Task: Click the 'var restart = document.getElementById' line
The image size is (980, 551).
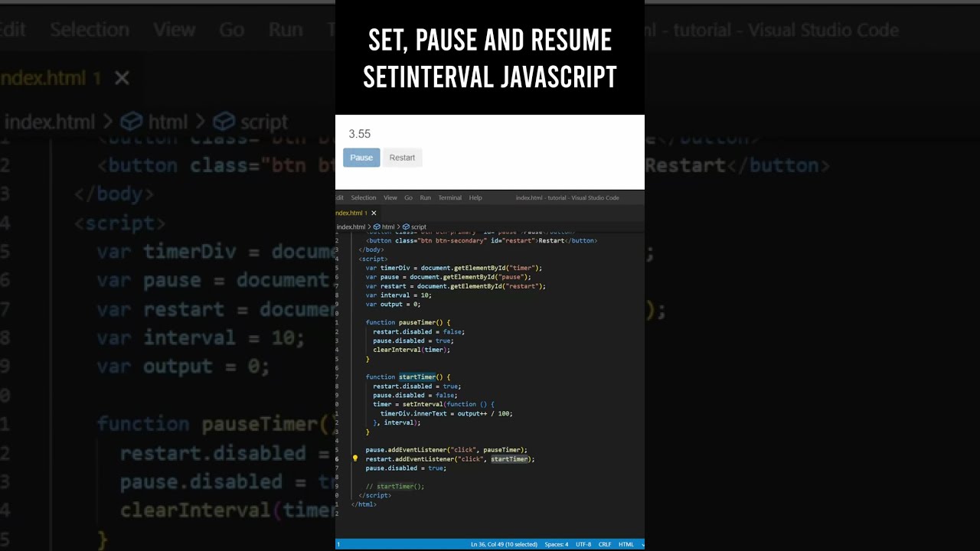Action: point(456,286)
